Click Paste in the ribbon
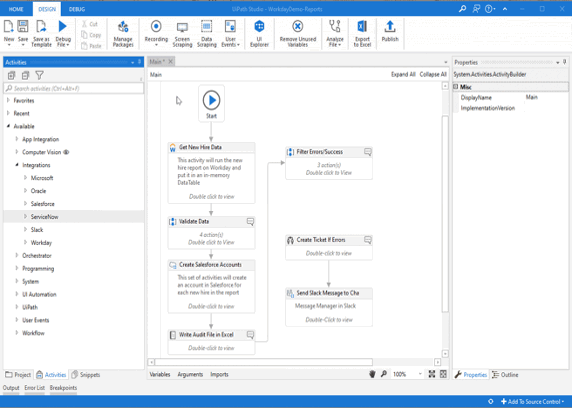The height and width of the screenshot is (408, 572). point(91,46)
